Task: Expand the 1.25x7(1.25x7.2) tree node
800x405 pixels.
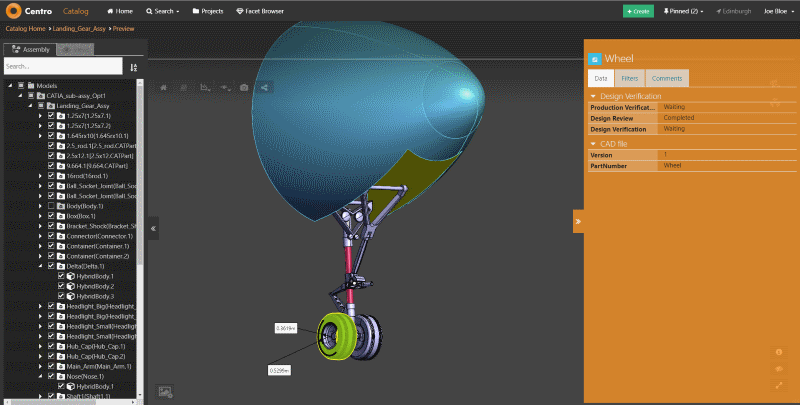Action: coord(40,126)
